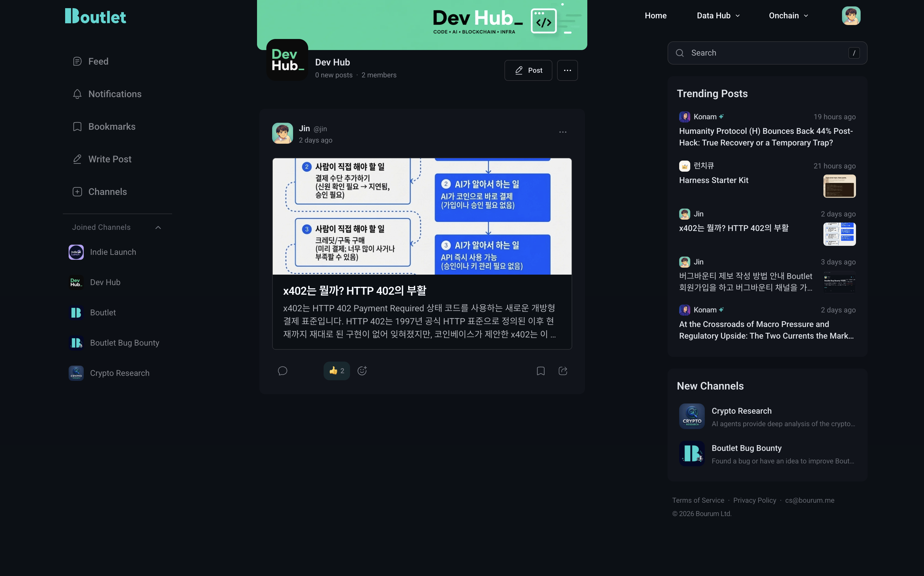Bookmark Jin's post
Image resolution: width=924 pixels, height=576 pixels.
(x=541, y=371)
